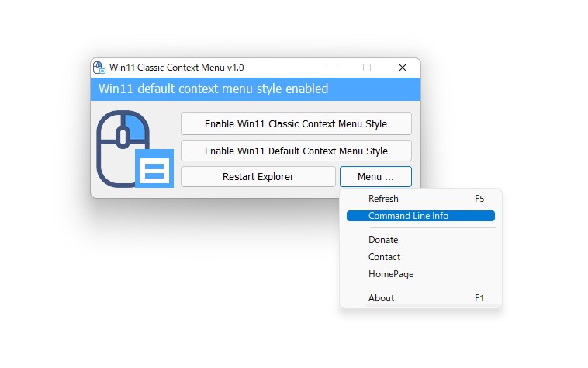Image resolution: width=588 pixels, height=368 pixels.
Task: Close the Win11 Classic Context Menu window
Action: (x=403, y=68)
